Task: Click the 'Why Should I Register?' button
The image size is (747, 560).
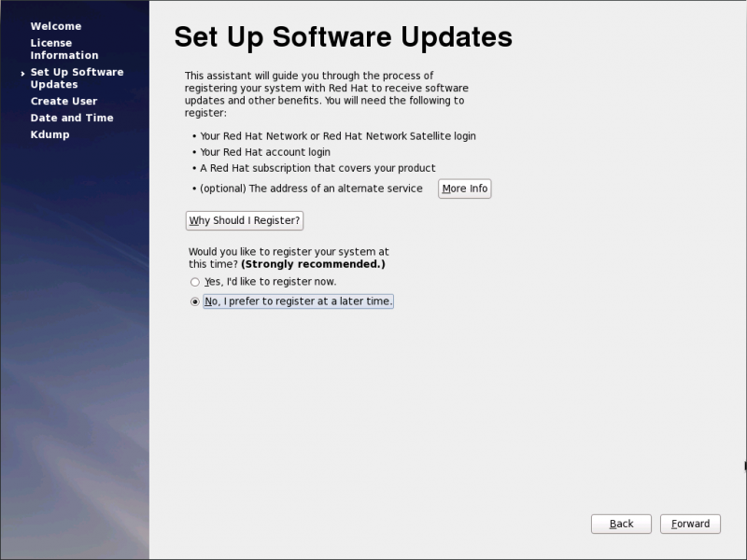Action: tap(245, 220)
